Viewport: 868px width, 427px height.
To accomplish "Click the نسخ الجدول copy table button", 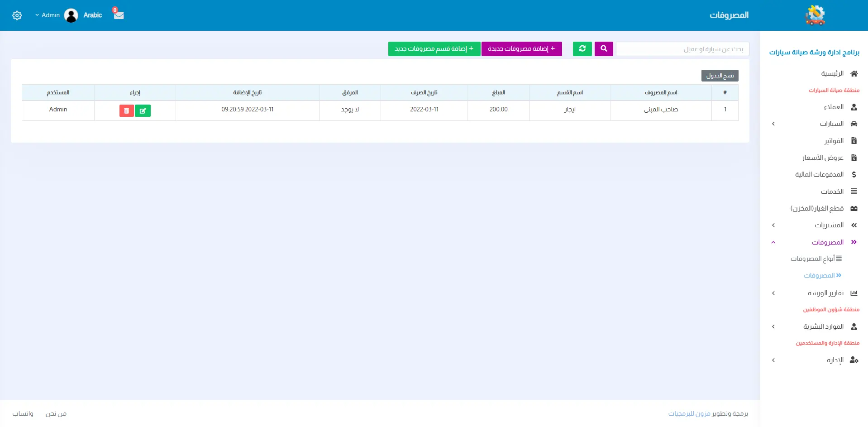I will pyautogui.click(x=720, y=76).
